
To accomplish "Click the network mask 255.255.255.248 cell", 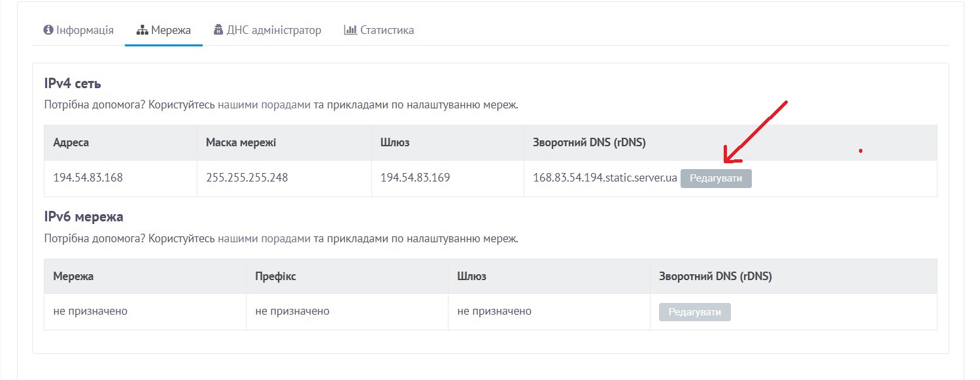I will [284, 178].
